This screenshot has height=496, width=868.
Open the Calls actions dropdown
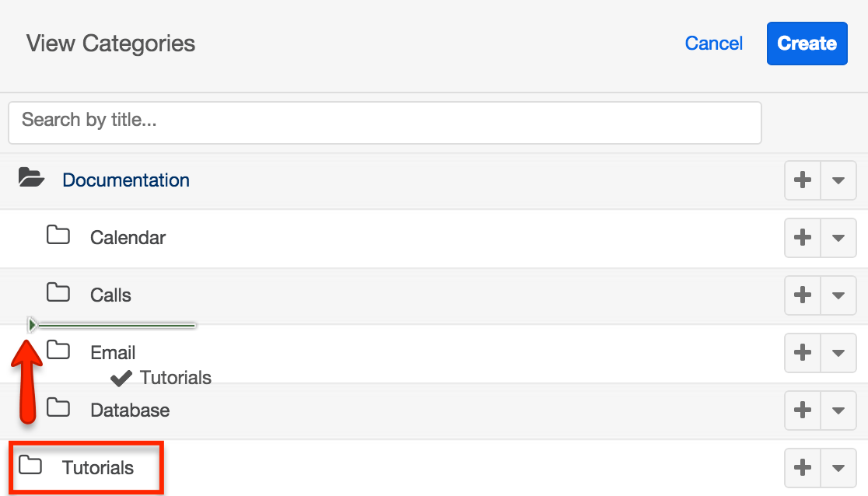pyautogui.click(x=838, y=295)
